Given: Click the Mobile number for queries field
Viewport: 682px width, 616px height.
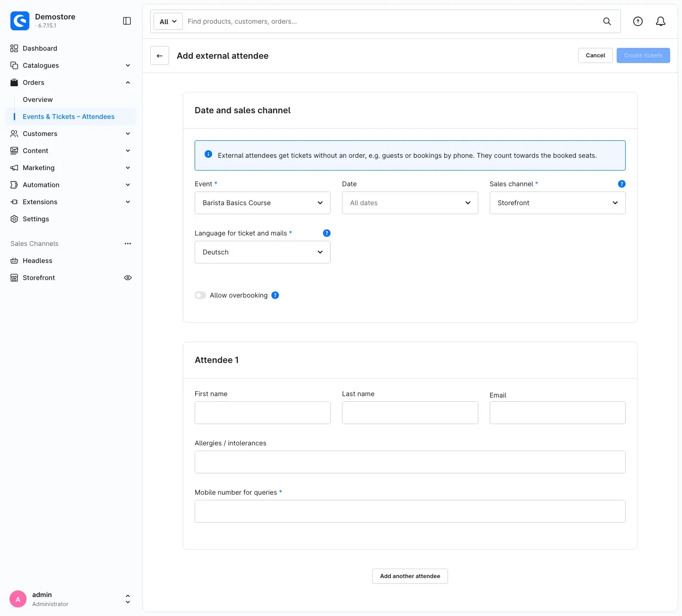Looking at the screenshot, I should click(x=410, y=511).
